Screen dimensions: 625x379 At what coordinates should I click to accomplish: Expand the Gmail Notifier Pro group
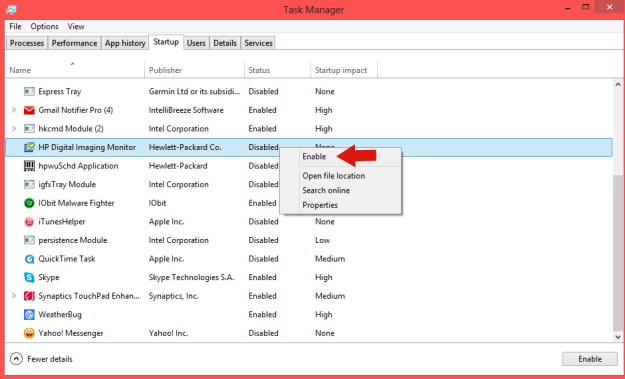point(14,110)
